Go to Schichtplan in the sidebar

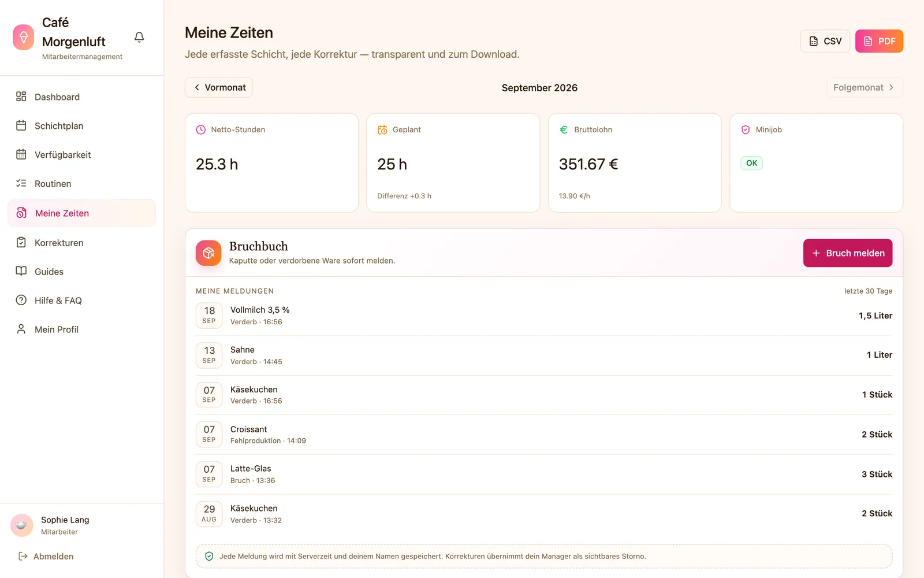click(81, 126)
